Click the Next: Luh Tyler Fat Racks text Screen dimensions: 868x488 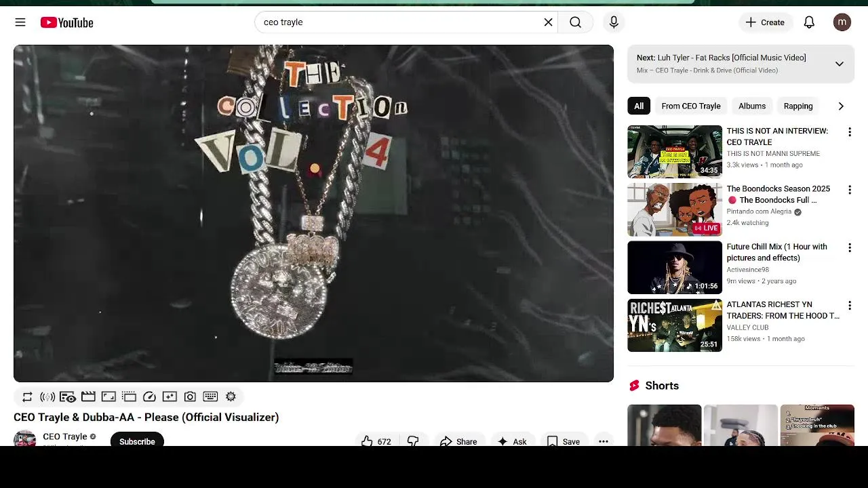coord(722,58)
